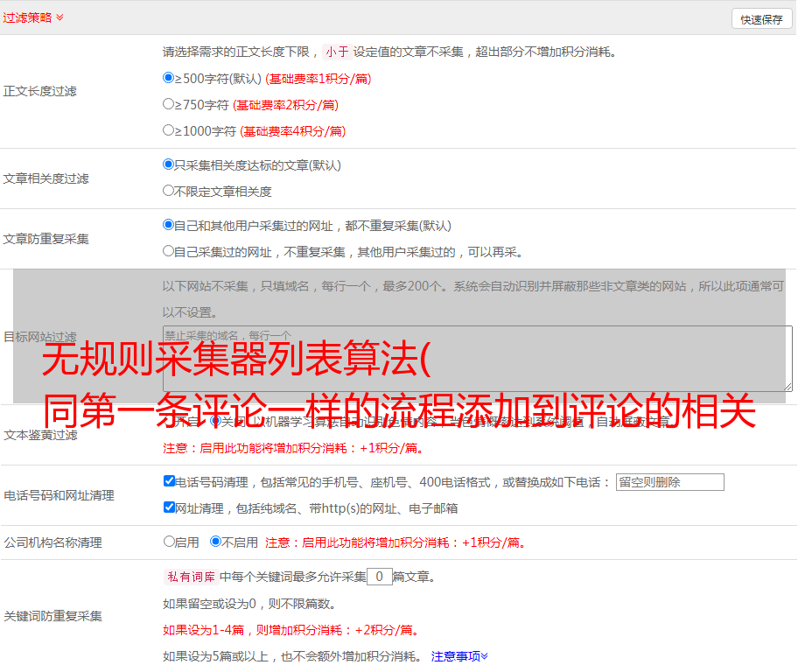Click the textarea resize handle corner
This screenshot has height=672, width=798.
coord(788,387)
